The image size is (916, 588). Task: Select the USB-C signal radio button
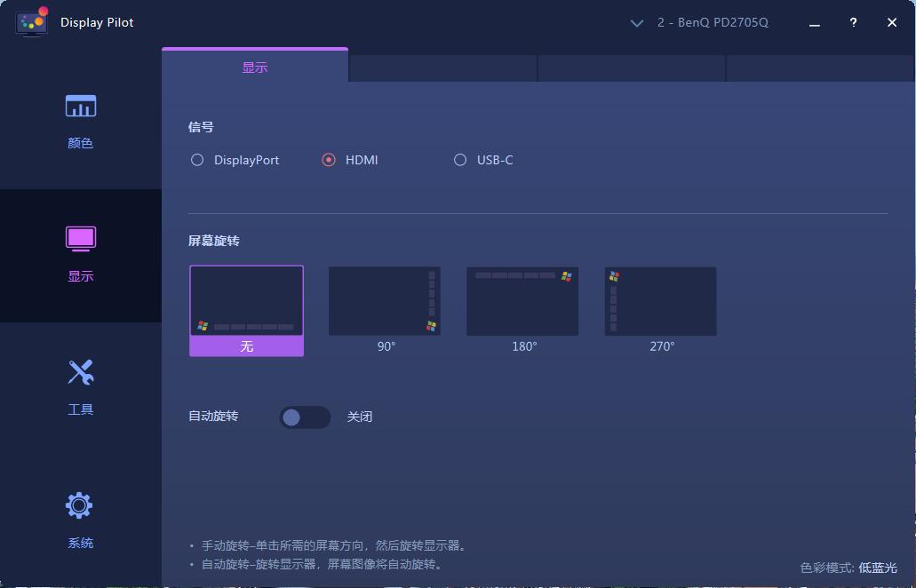tap(460, 160)
